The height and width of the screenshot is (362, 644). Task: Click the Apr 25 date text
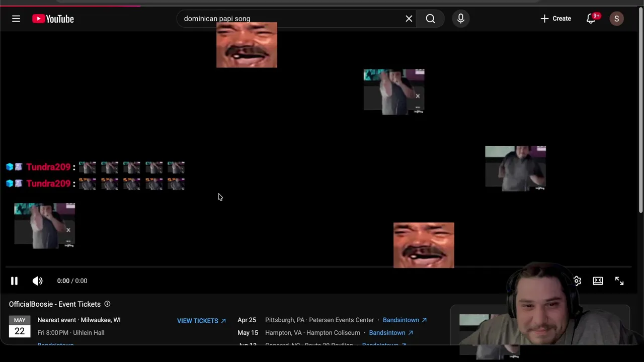(x=247, y=320)
